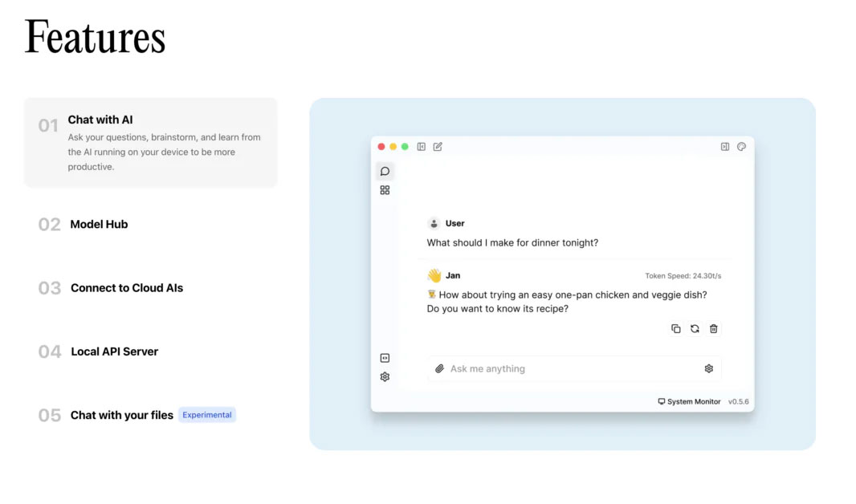Expand the Local API Server feature
Image resolution: width=856 pixels, height=504 pixels.
point(114,352)
